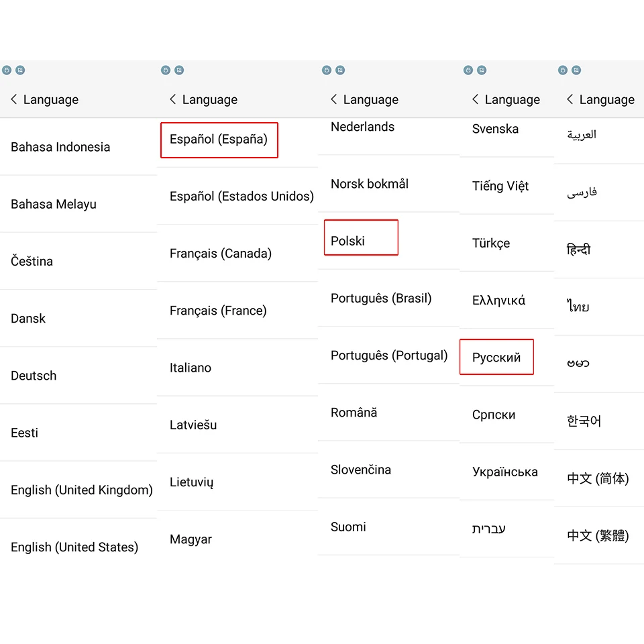644x644 pixels.
Task: Choose Русский language
Action: point(506,358)
